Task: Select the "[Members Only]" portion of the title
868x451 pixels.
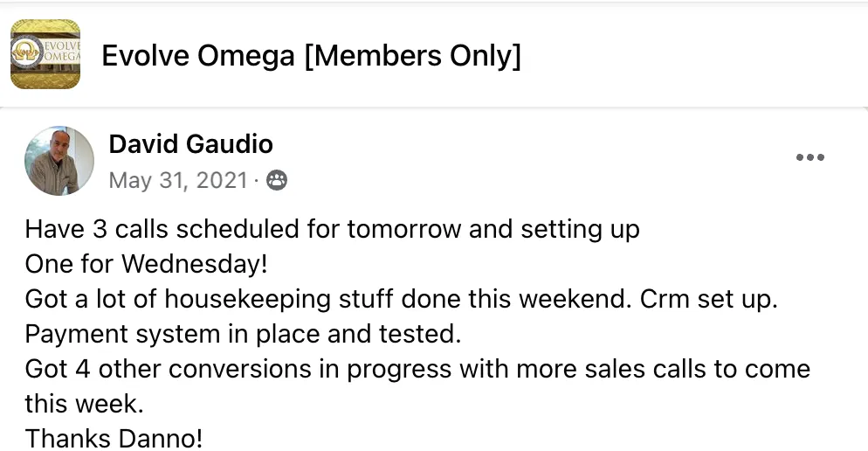Action: tap(413, 56)
